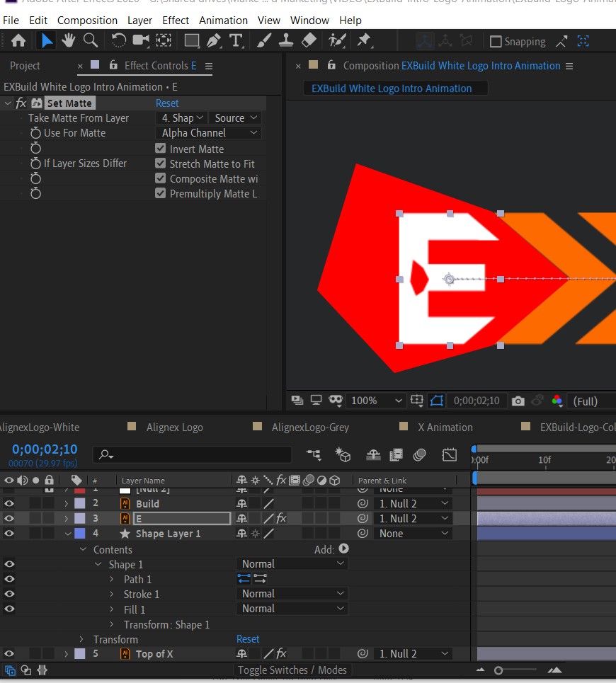Select the Zoom magnifier tool
The width and height of the screenshot is (616, 683).
(91, 40)
